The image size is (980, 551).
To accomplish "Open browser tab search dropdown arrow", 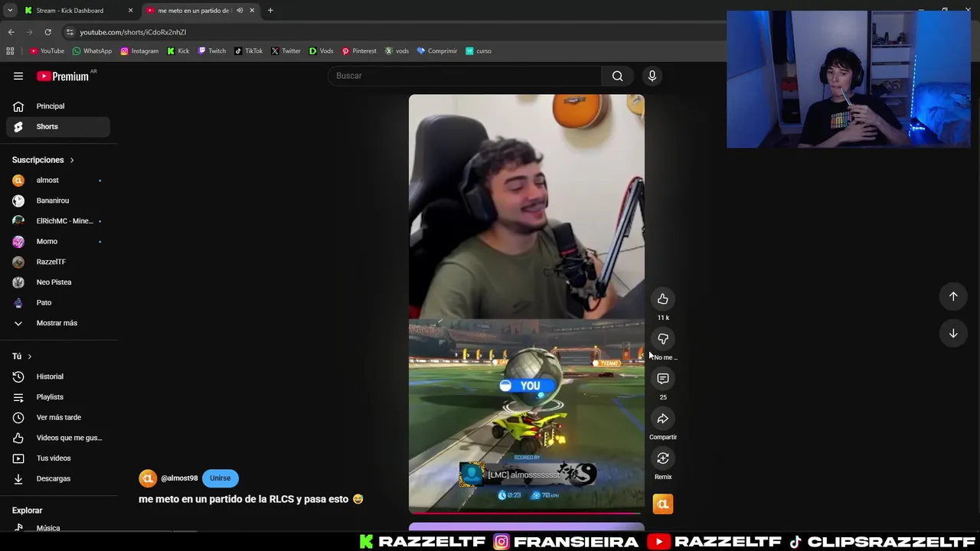I will point(10,11).
